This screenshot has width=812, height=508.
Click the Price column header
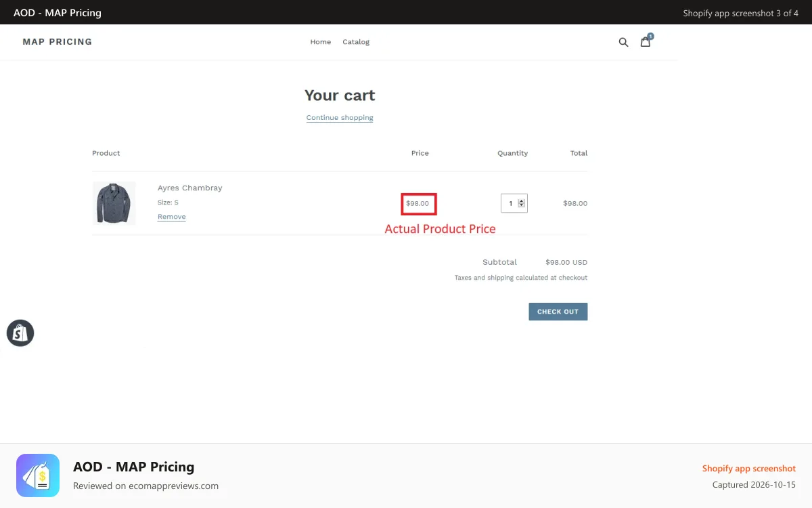(x=420, y=153)
